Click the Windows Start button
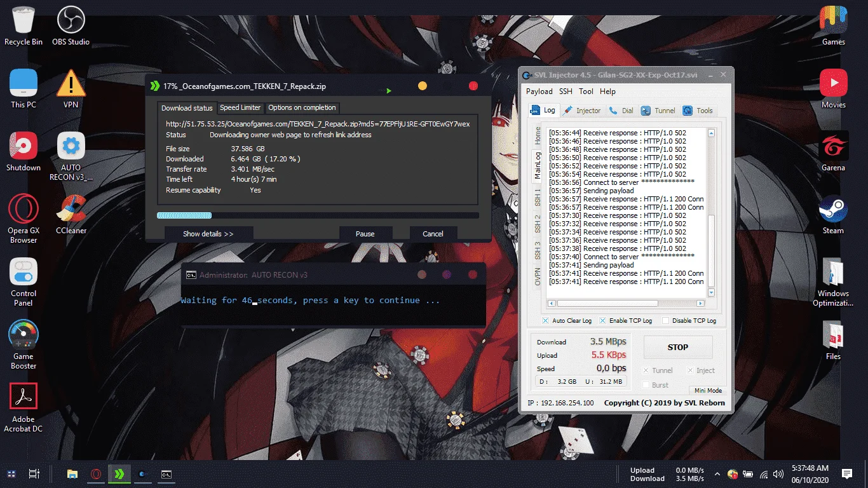This screenshot has width=868, height=488. pyautogui.click(x=11, y=474)
